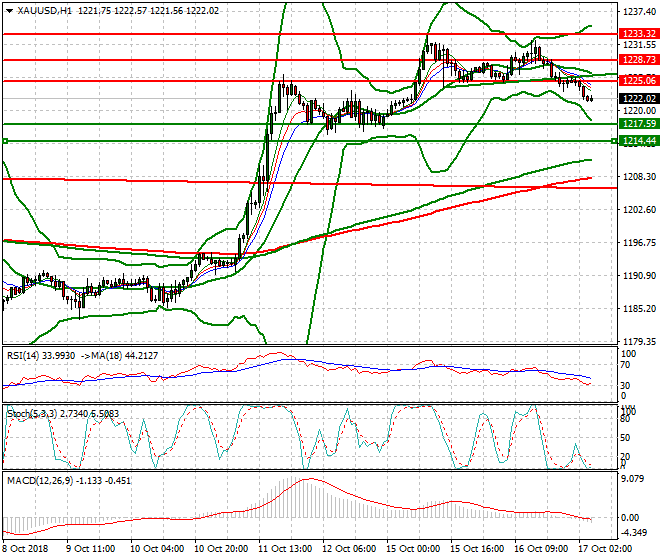Click the XAUUSD,H1 chart title text
This screenshot has height=560, width=660.
pos(45,11)
